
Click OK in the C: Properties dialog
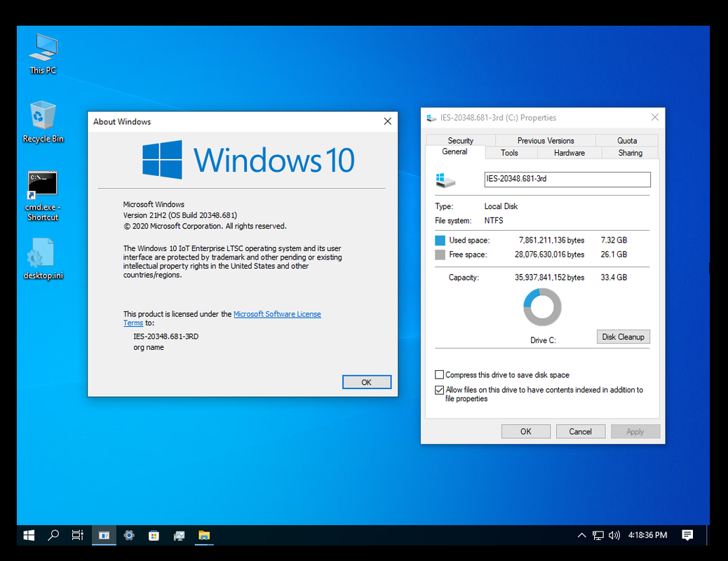(525, 431)
